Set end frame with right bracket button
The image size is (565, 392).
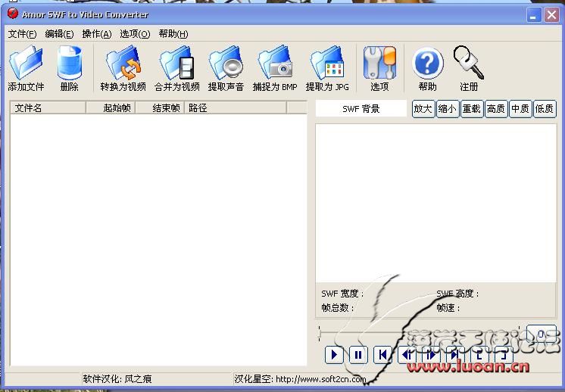[x=504, y=355]
